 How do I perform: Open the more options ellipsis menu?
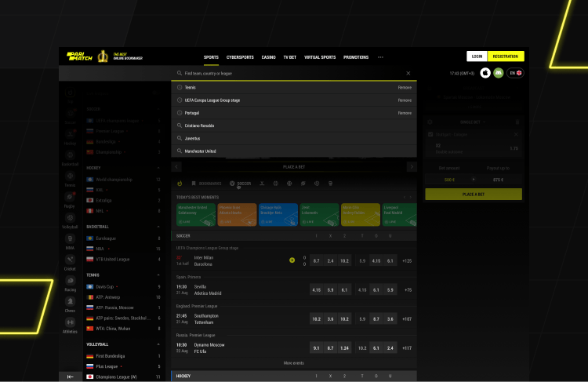(x=380, y=57)
